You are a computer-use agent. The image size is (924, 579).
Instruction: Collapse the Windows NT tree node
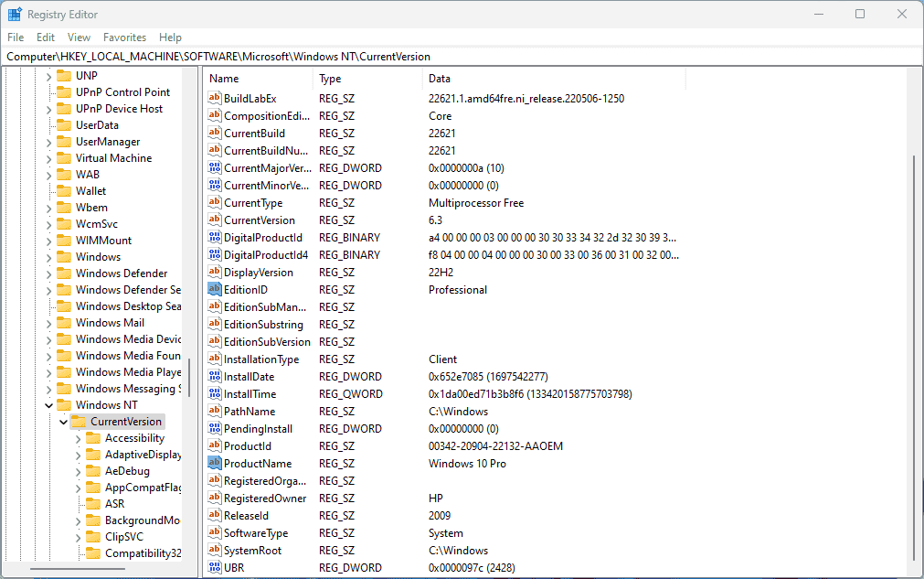[49, 405]
